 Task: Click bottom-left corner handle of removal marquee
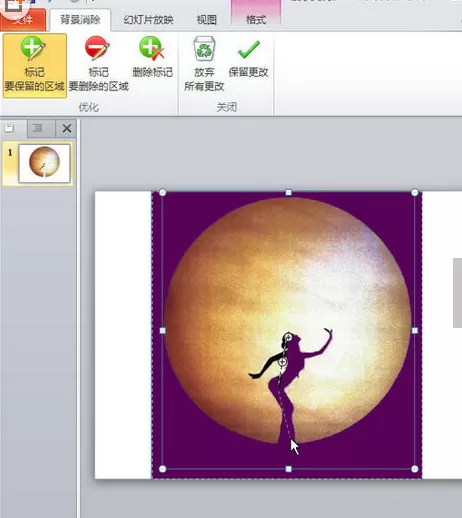point(163,469)
